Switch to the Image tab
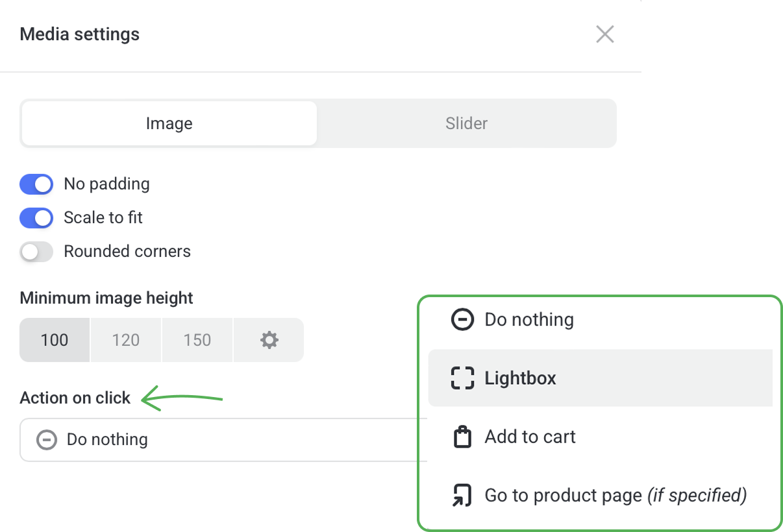This screenshot has height=532, width=783. [169, 123]
